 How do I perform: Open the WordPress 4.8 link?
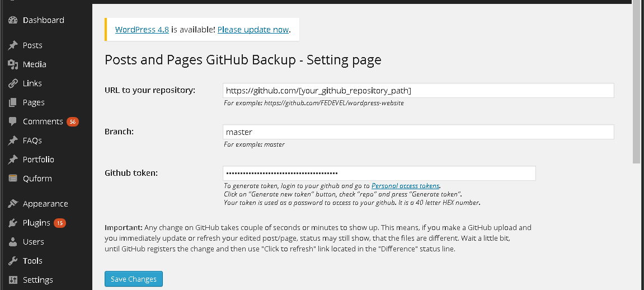(x=142, y=30)
